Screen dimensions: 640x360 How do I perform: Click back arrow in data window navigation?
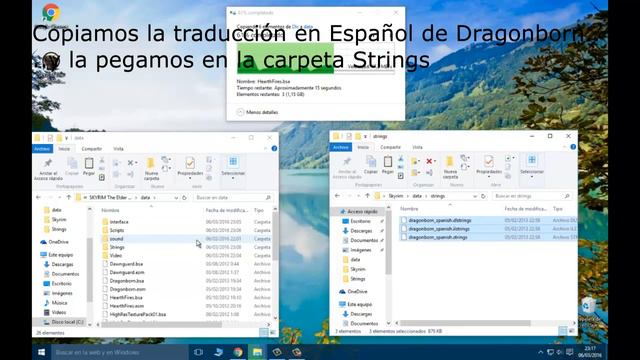[x=38, y=198]
